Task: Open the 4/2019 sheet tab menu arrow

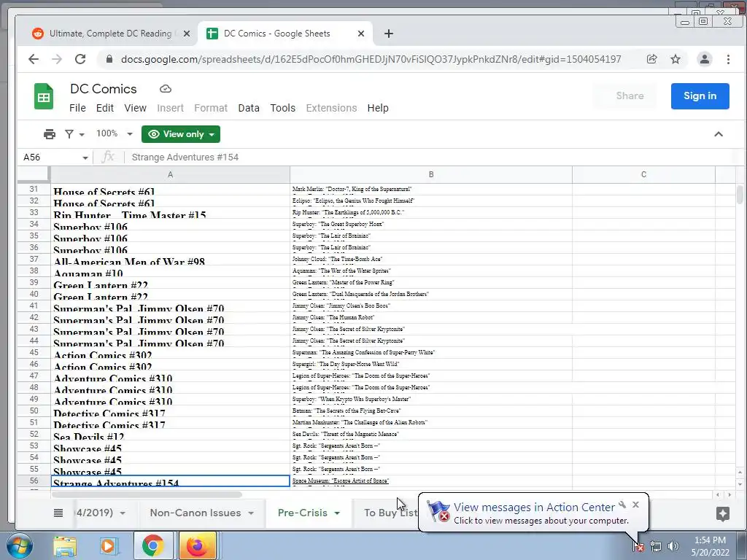Action: (x=123, y=513)
